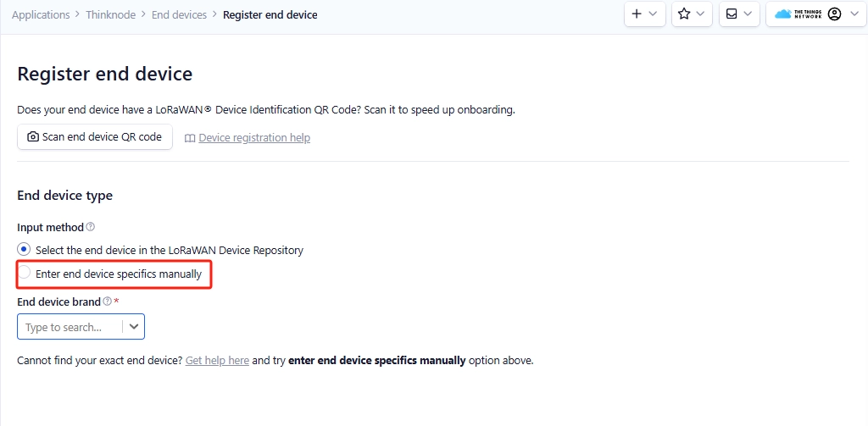Go to Applications in the breadcrumb

click(41, 15)
